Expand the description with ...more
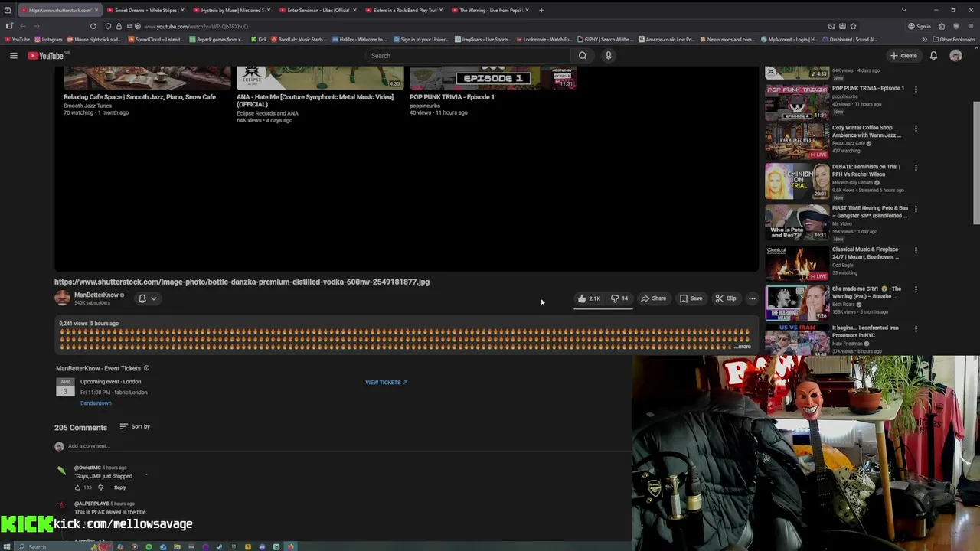Viewport: 980px width, 551px height. (743, 347)
